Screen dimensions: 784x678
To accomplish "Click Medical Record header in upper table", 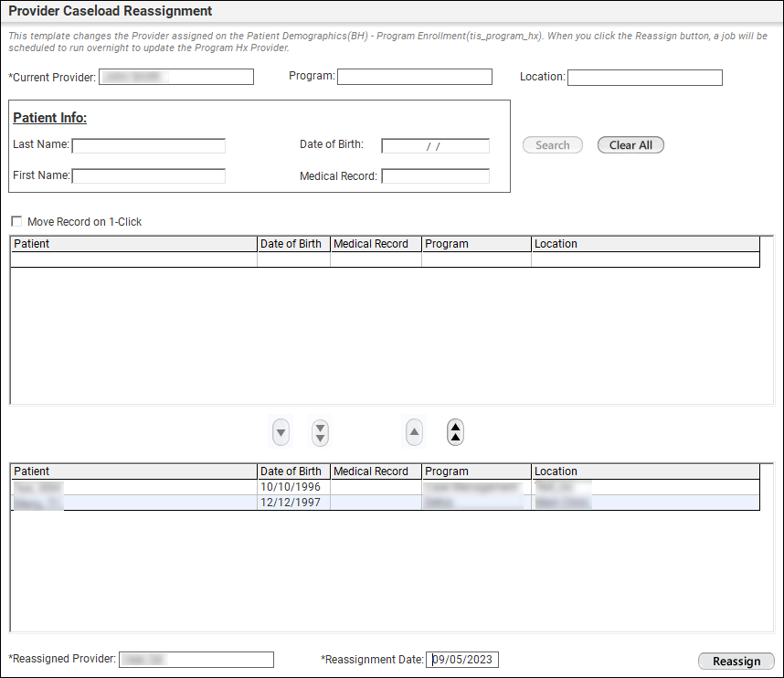I will 376,244.
